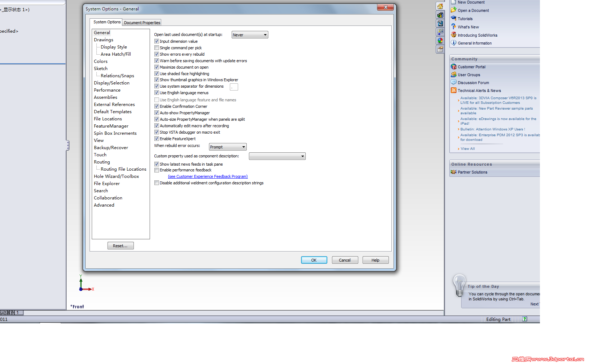591x364 pixels.
Task: Select Backup/Recover category
Action: tap(111, 148)
